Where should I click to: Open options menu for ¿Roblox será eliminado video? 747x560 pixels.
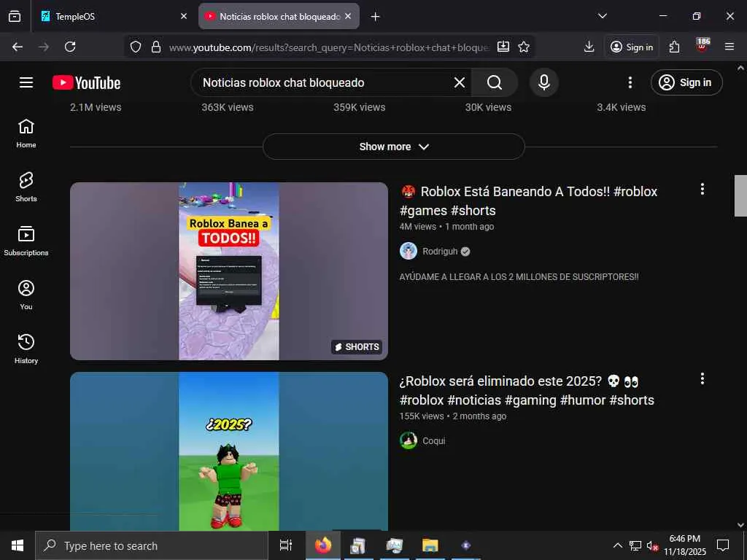[702, 378]
